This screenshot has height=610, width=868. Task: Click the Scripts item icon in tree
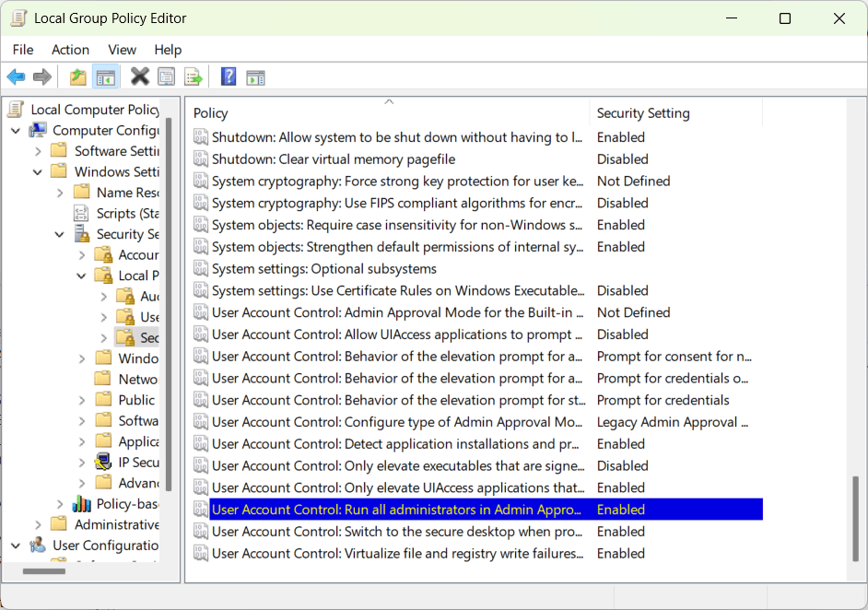pos(81,213)
